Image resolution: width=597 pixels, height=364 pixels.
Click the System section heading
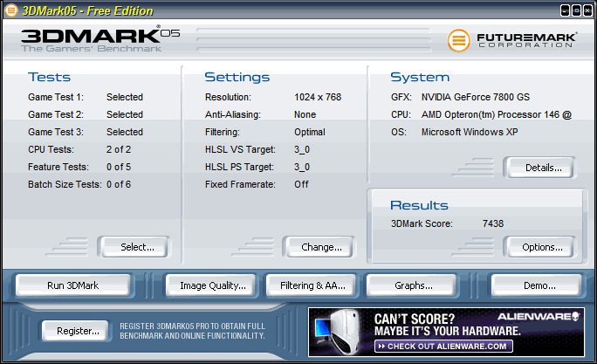pos(420,78)
